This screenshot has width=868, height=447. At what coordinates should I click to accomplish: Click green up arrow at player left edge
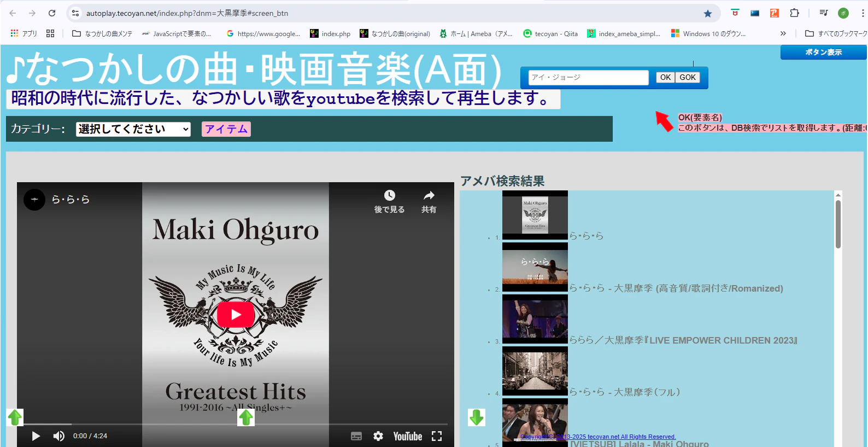pos(15,417)
